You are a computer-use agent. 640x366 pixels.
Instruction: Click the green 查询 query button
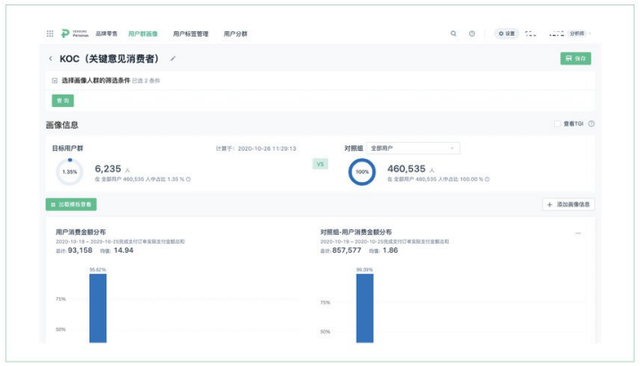click(x=63, y=100)
